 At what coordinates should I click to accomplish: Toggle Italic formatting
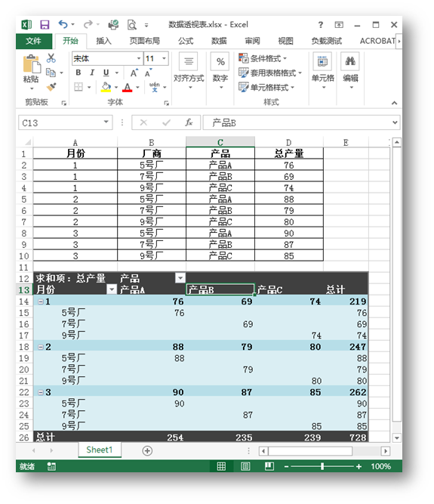(92, 73)
